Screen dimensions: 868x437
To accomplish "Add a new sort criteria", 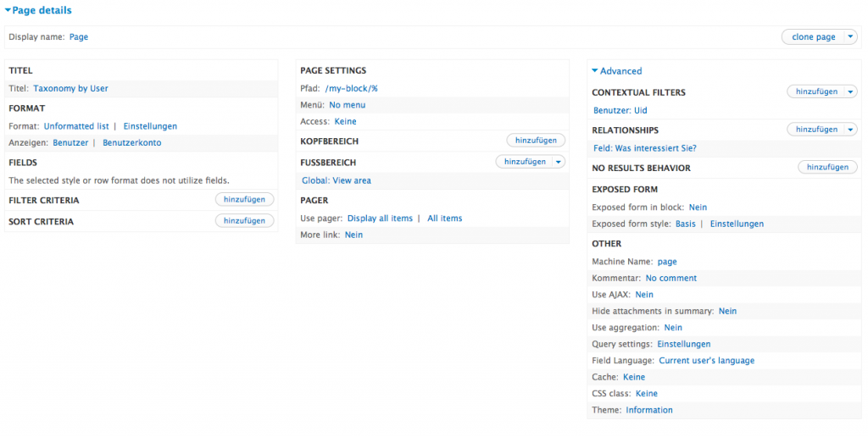I will 244,221.
